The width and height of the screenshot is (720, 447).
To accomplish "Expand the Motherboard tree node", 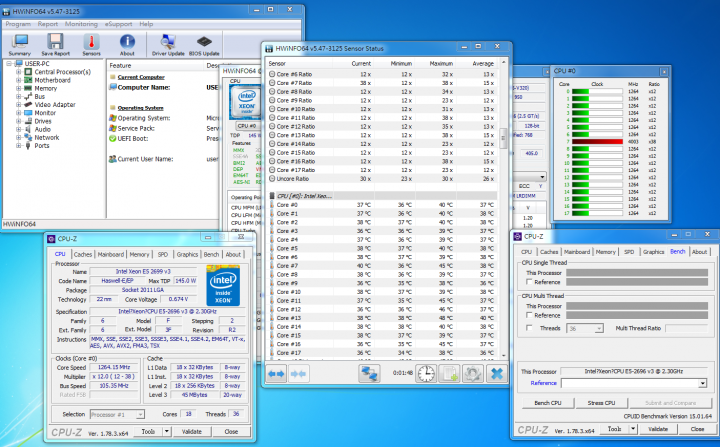I will [x=18, y=80].
